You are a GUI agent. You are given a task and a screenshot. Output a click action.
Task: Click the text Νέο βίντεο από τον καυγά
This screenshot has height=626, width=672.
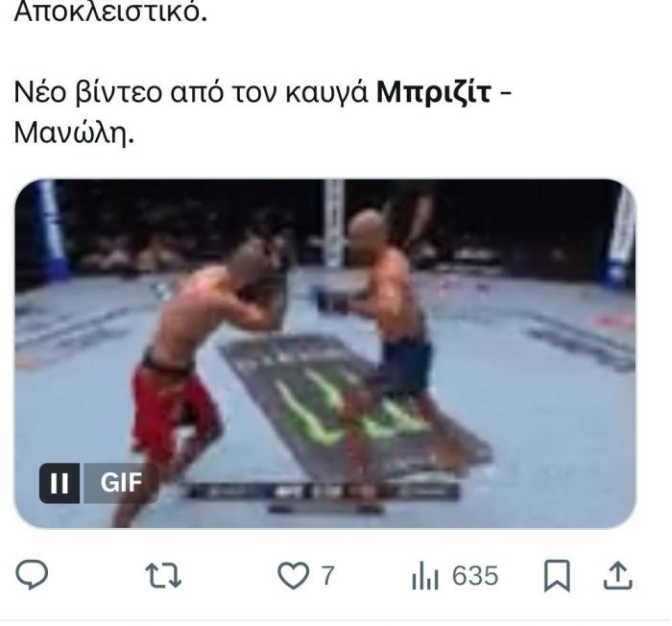point(191,92)
